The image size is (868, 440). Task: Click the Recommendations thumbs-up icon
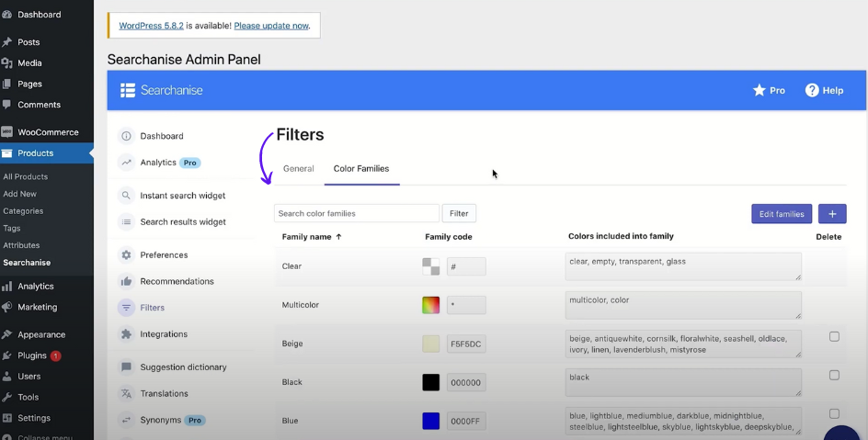click(x=126, y=281)
